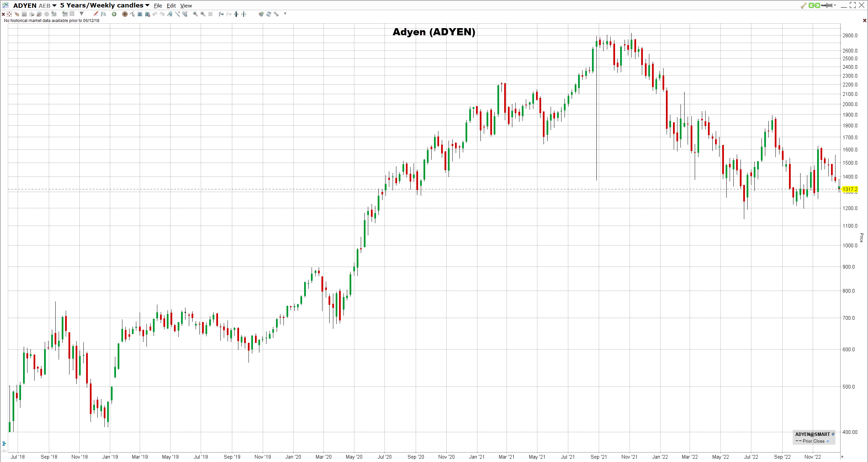Click the toolbar wrench configure icon
The width and height of the screenshot is (868, 462).
276,14
